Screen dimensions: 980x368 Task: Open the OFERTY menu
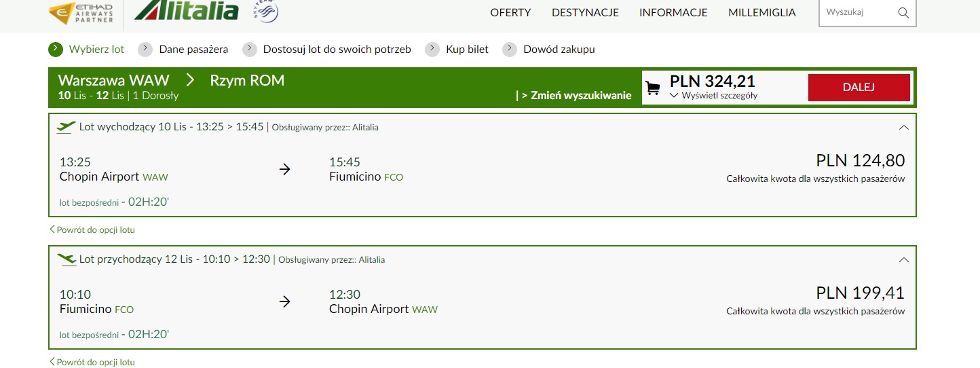510,12
